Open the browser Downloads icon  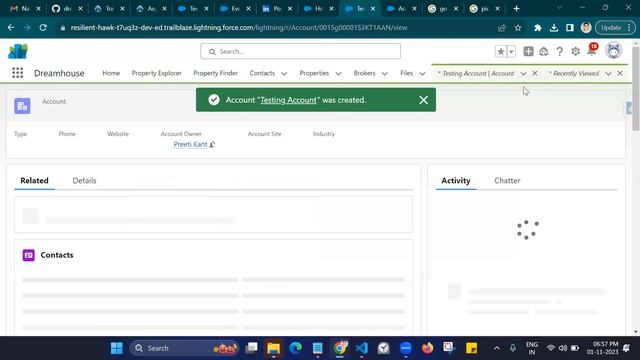click(554, 28)
